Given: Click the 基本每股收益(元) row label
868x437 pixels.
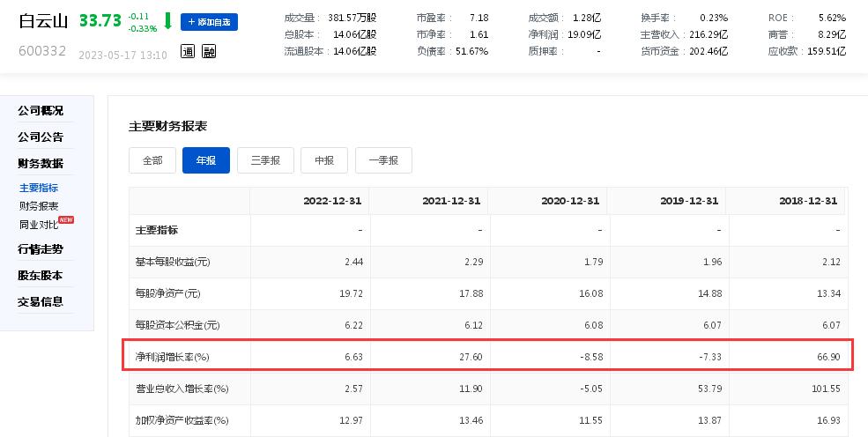Looking at the screenshot, I should (x=173, y=262).
